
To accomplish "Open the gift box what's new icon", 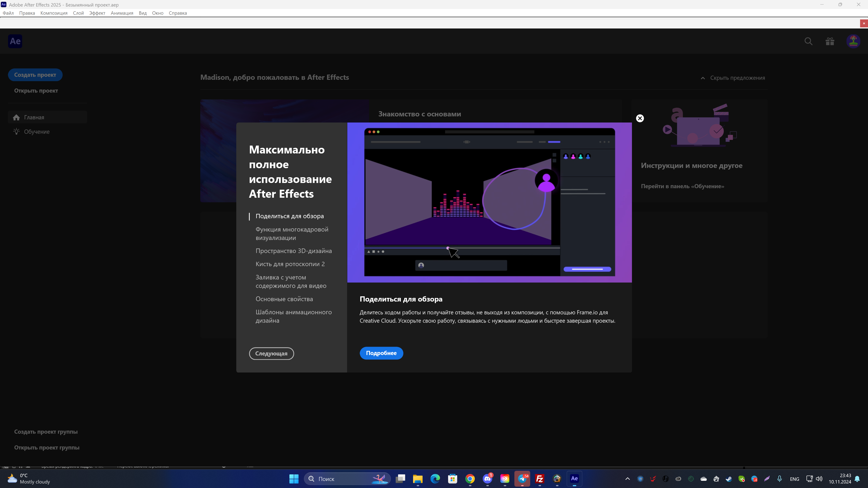I will point(830,41).
